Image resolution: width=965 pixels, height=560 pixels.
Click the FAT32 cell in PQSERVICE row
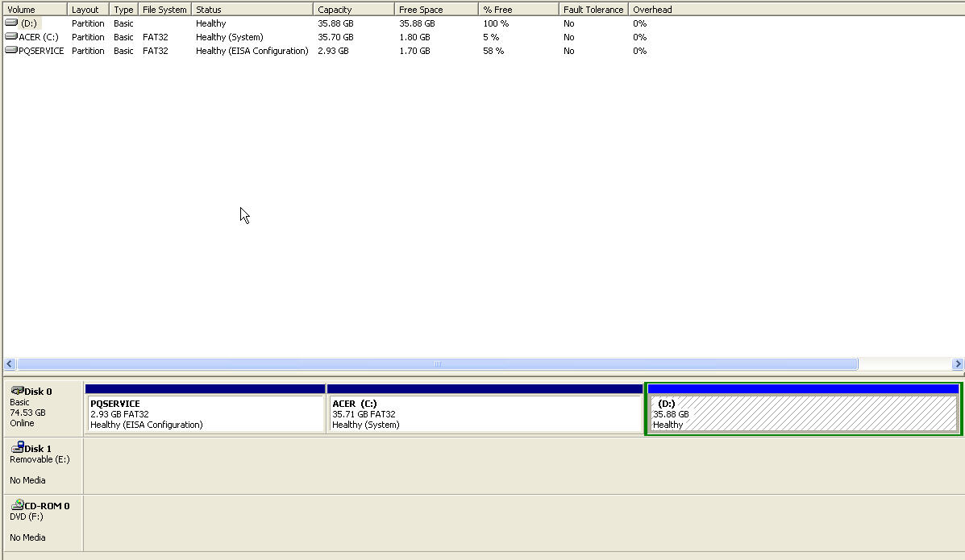pos(155,51)
